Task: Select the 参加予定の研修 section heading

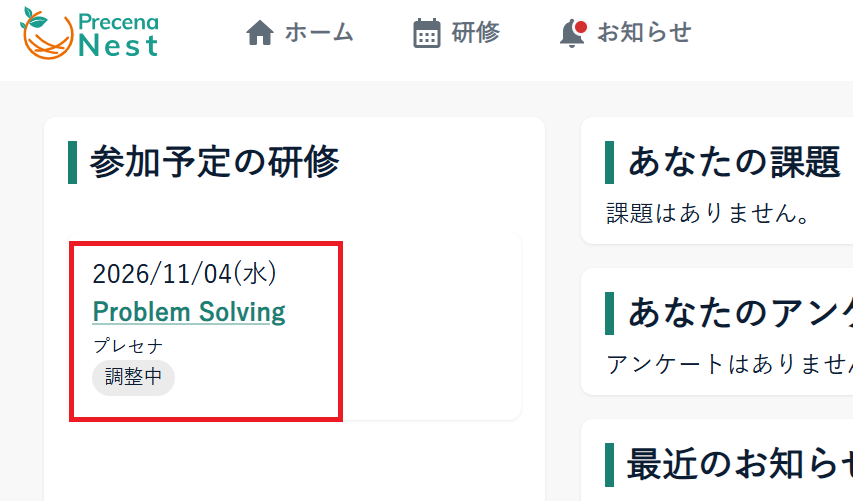Action: pos(214,162)
